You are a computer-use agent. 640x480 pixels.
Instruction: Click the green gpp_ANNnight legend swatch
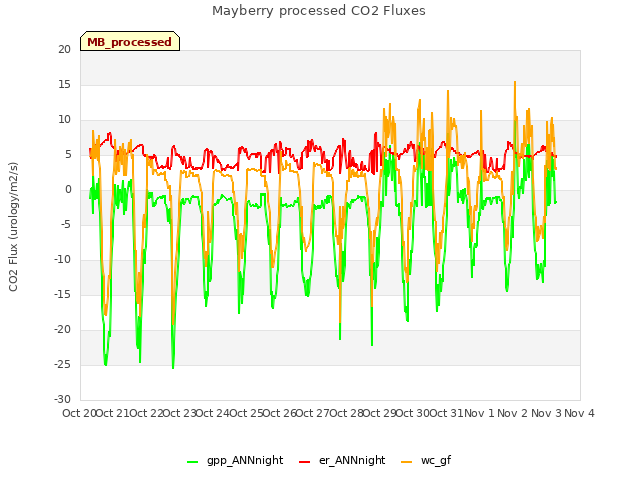[193, 462]
